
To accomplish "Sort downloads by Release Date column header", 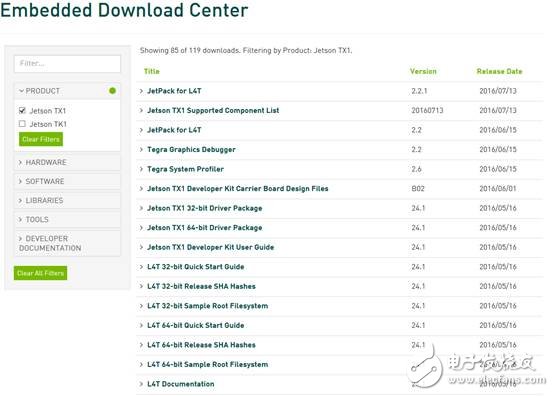I will (499, 71).
